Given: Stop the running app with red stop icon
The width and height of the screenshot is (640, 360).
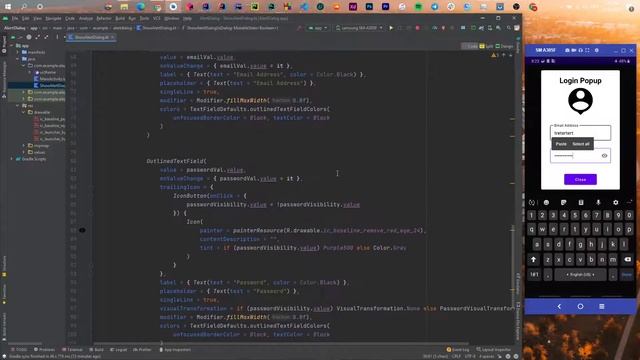Looking at the screenshot, I should [417, 28].
